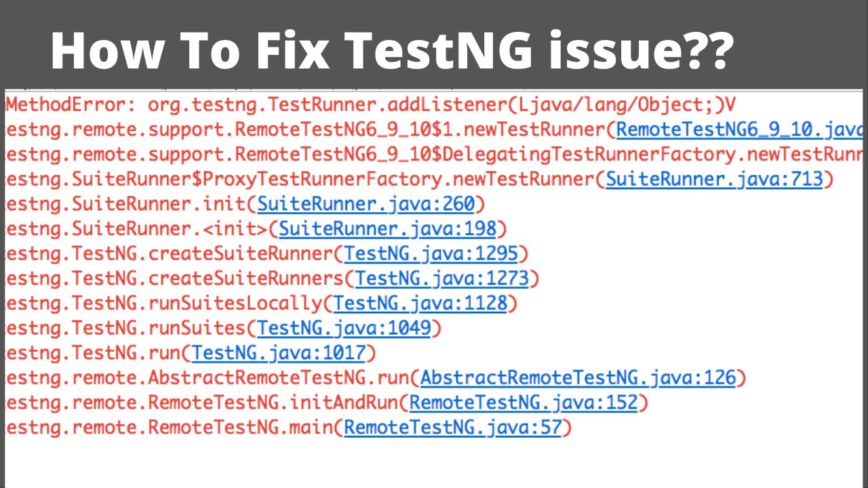Open the SuiteRunner.java:260 link
This screenshot has height=488, width=868.
[366, 204]
